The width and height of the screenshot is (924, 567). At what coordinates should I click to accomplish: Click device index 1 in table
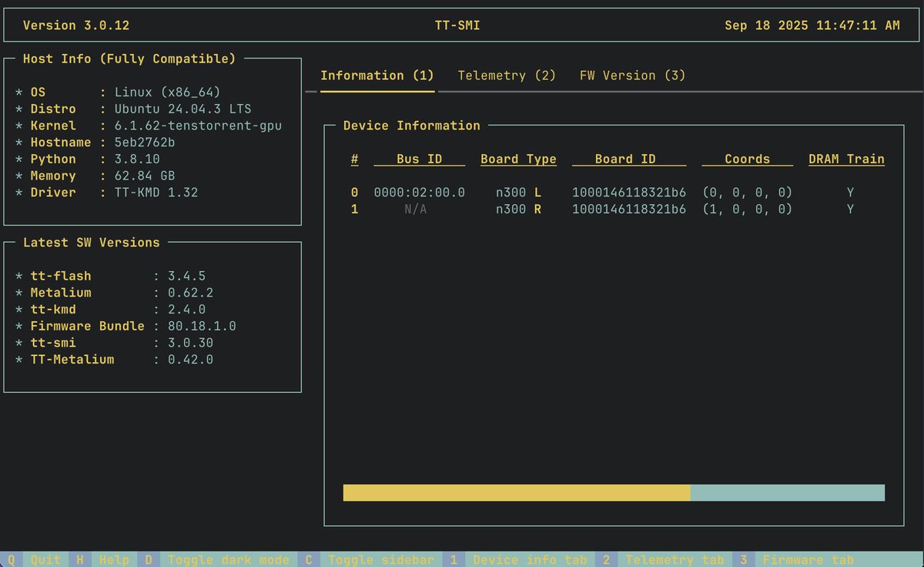tap(354, 209)
